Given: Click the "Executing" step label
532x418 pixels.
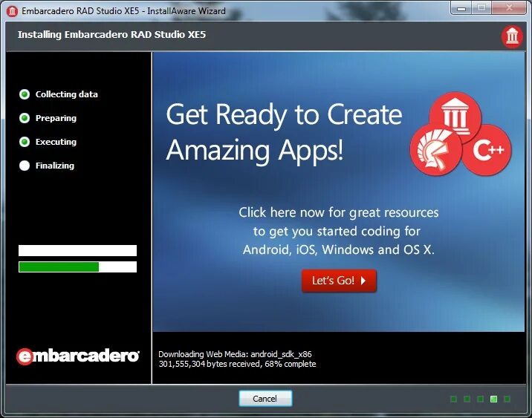Looking at the screenshot, I should point(56,142).
